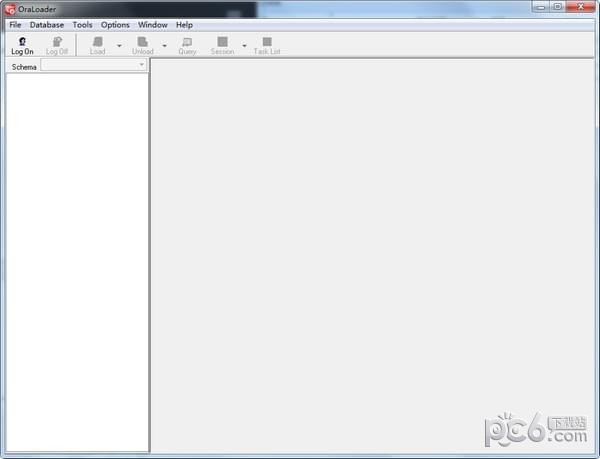Click the Session toolbar icon
The height and width of the screenshot is (459, 600).
pos(222,45)
